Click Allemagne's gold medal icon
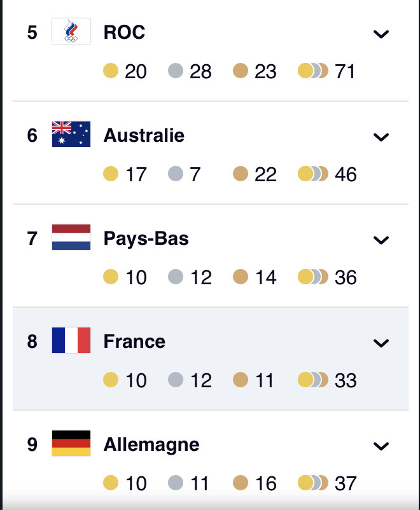420x510 pixels. coord(111,483)
